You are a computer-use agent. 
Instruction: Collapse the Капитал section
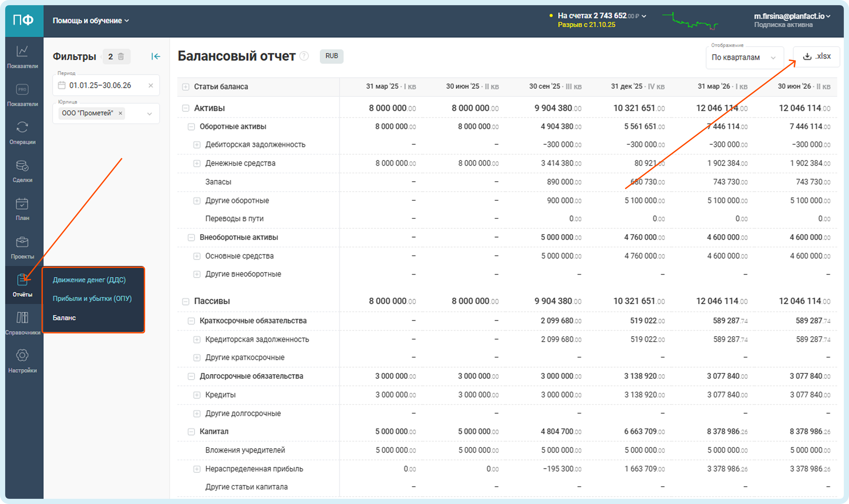click(191, 432)
